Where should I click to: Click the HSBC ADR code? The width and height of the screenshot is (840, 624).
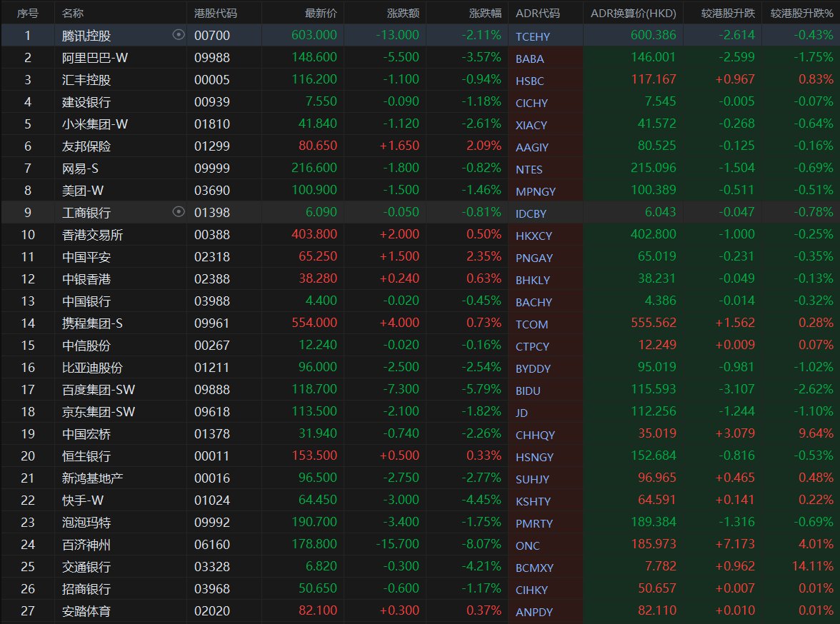coord(529,81)
